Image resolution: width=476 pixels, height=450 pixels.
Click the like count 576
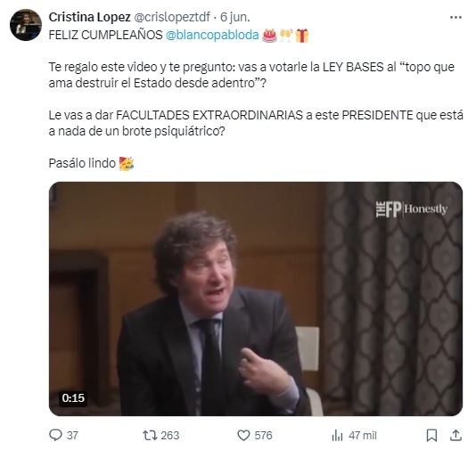[x=263, y=436]
